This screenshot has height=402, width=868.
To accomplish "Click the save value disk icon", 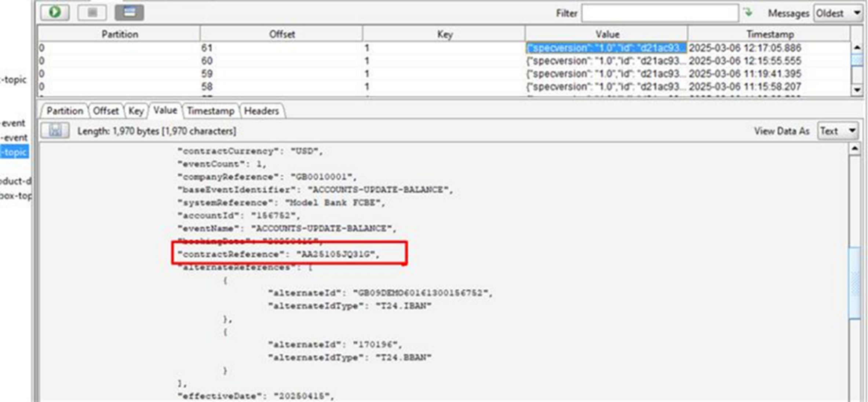I will (55, 131).
